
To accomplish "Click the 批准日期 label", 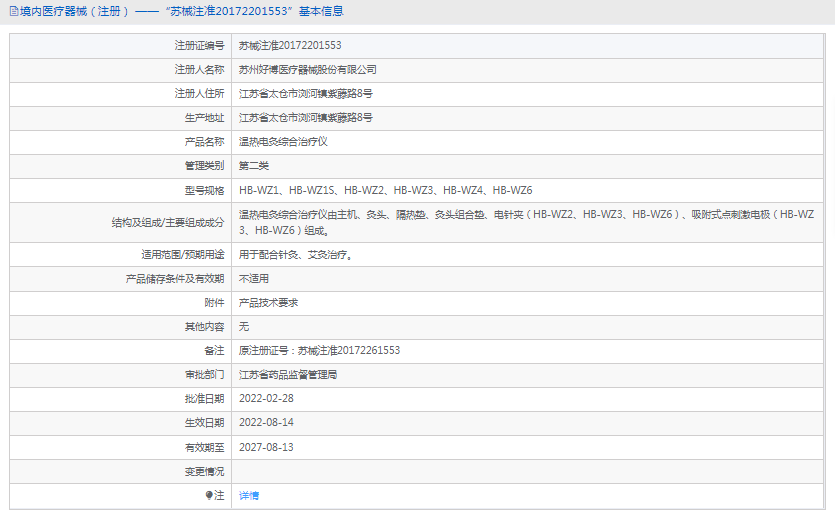I will click(204, 399).
